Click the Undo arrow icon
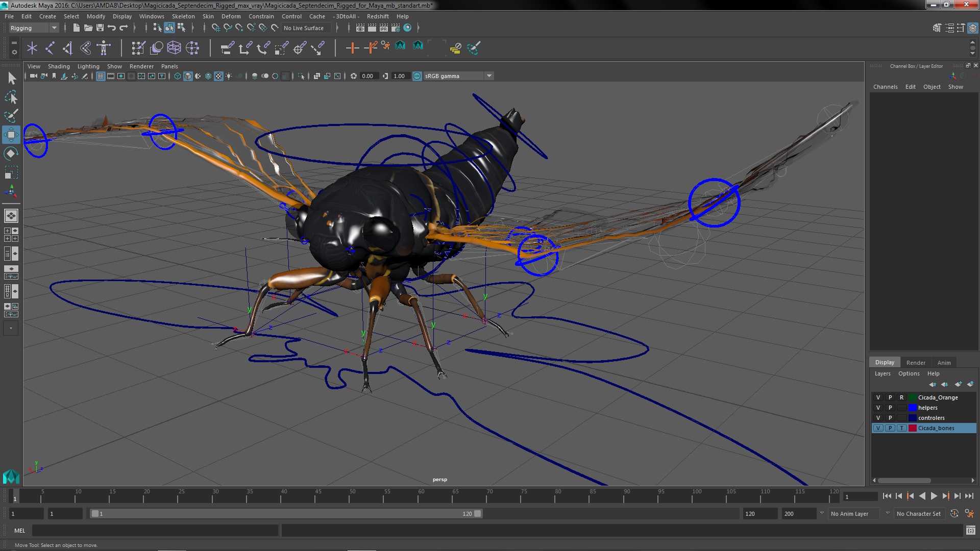The height and width of the screenshot is (551, 980). pos(112,28)
